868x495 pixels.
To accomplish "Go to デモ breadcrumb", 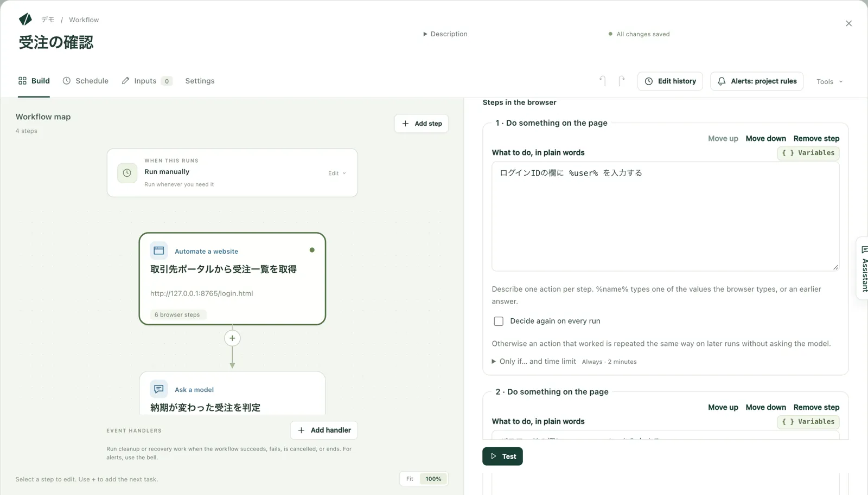I will (48, 20).
